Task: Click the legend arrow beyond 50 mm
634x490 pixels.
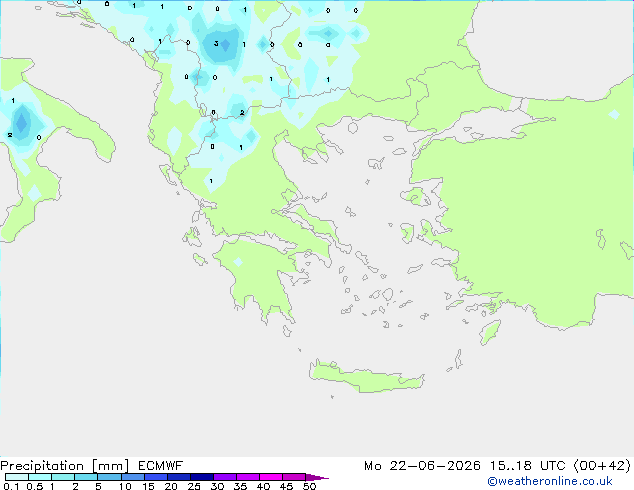Action: [x=317, y=477]
